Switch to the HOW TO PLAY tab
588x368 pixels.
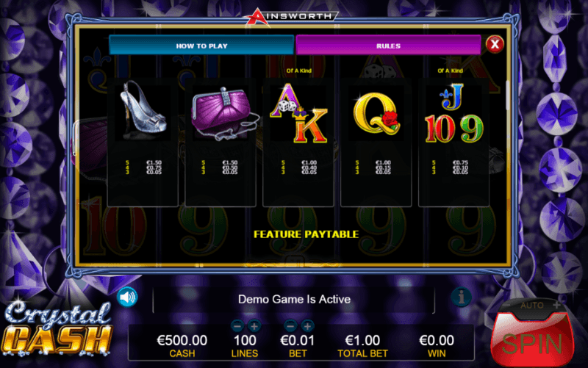coord(201,46)
